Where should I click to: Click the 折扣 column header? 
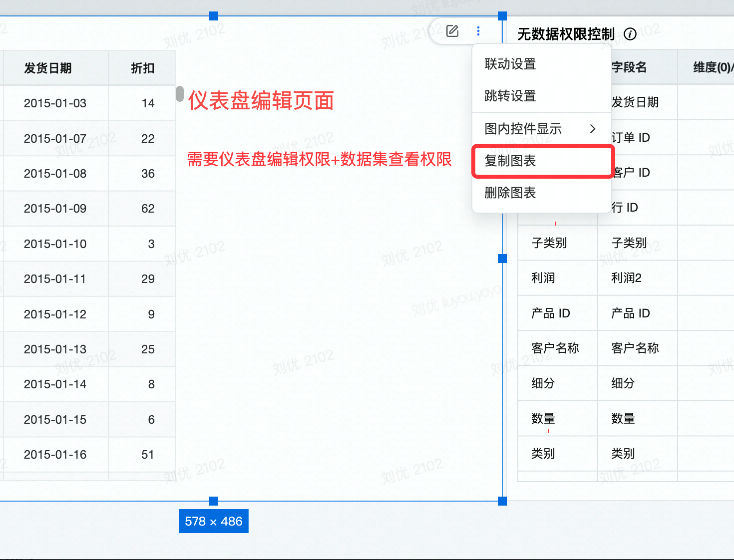click(x=142, y=68)
